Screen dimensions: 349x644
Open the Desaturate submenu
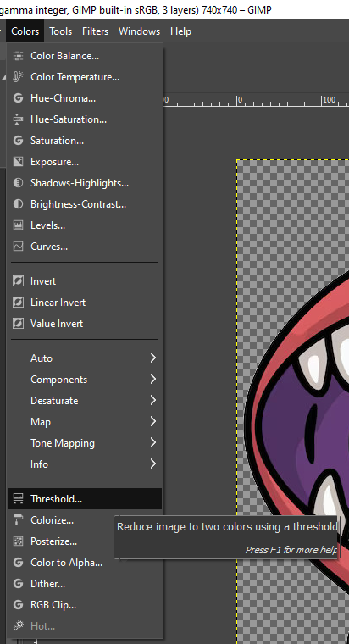[85, 401]
